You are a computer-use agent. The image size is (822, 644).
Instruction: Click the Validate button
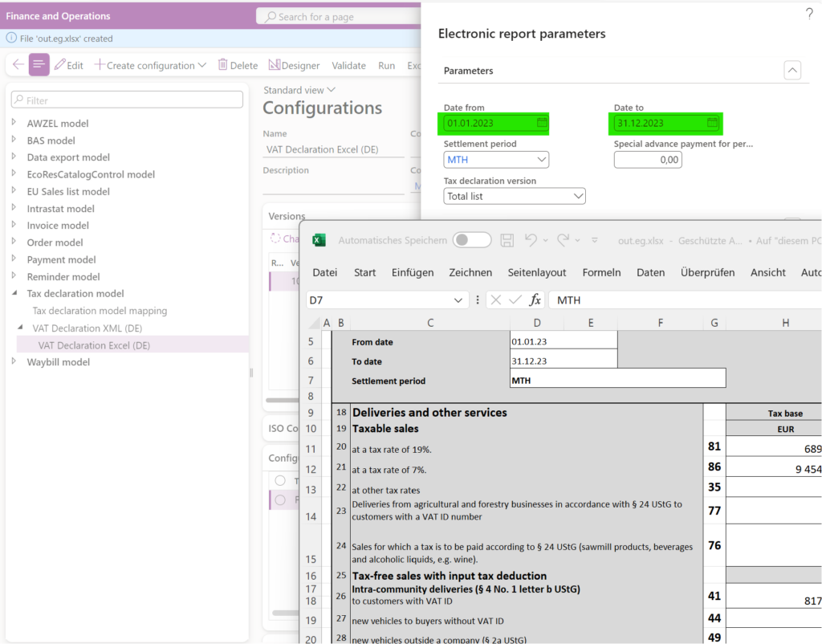348,65
